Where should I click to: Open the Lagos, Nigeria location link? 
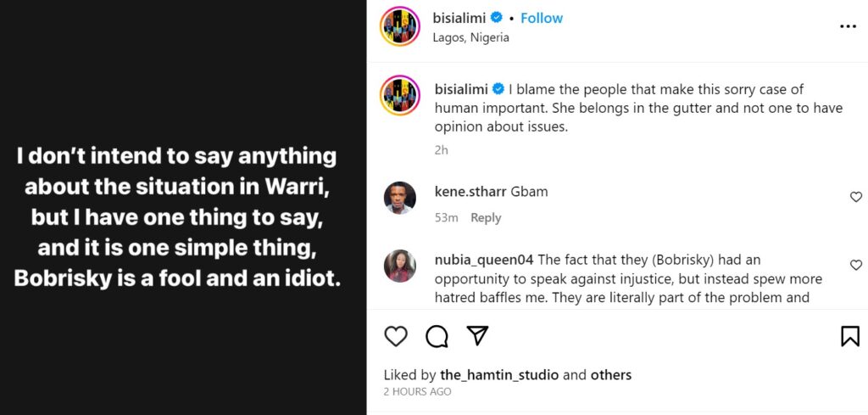[x=470, y=37]
